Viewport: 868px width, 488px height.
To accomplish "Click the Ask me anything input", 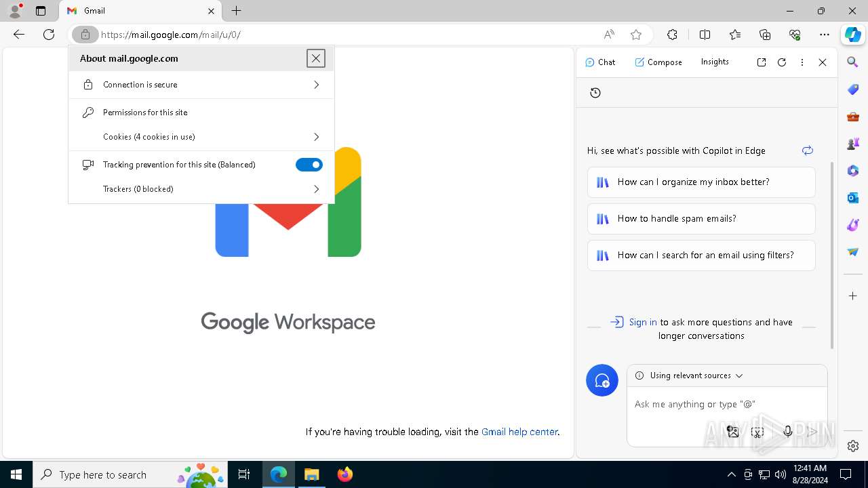I will pyautogui.click(x=727, y=404).
